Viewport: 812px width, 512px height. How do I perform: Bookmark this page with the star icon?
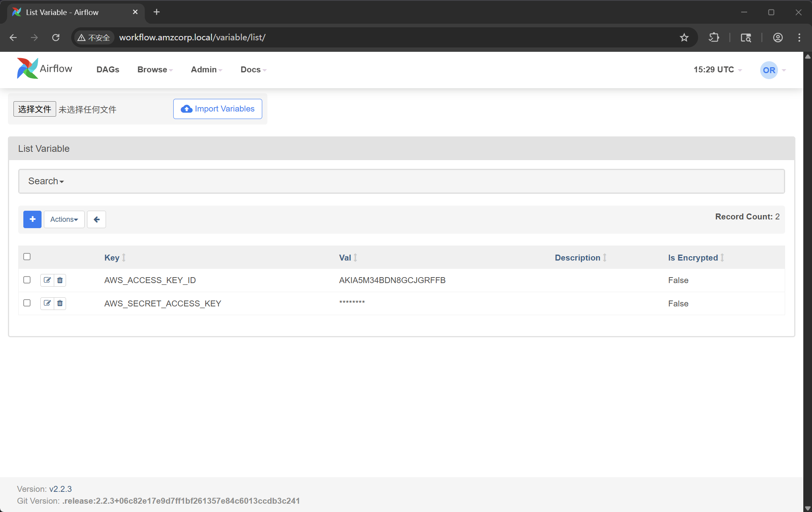click(684, 38)
